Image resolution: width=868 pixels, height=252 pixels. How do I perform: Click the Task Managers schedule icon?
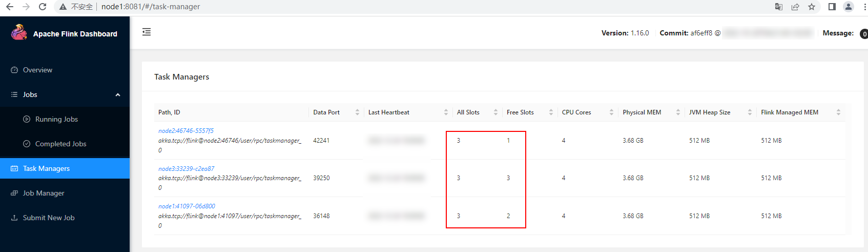click(x=14, y=168)
